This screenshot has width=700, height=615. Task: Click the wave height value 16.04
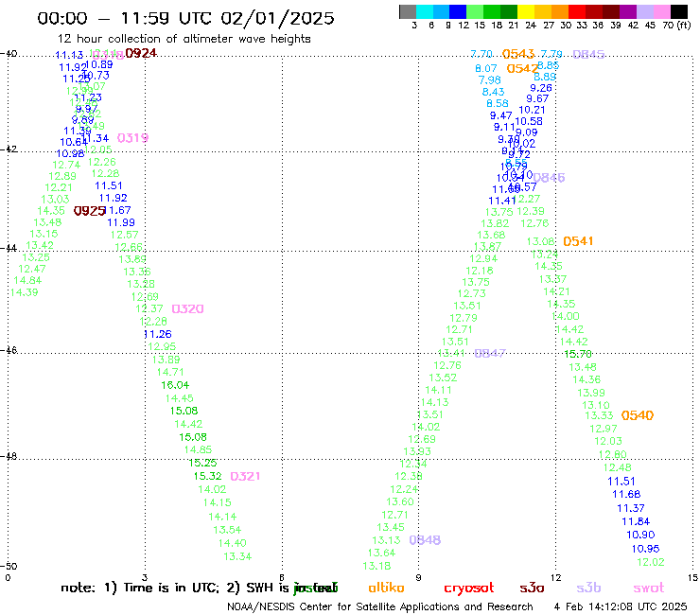(x=175, y=385)
